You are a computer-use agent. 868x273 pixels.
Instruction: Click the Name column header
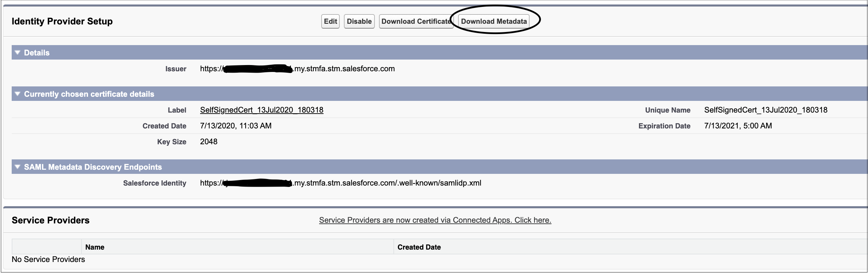coord(95,247)
